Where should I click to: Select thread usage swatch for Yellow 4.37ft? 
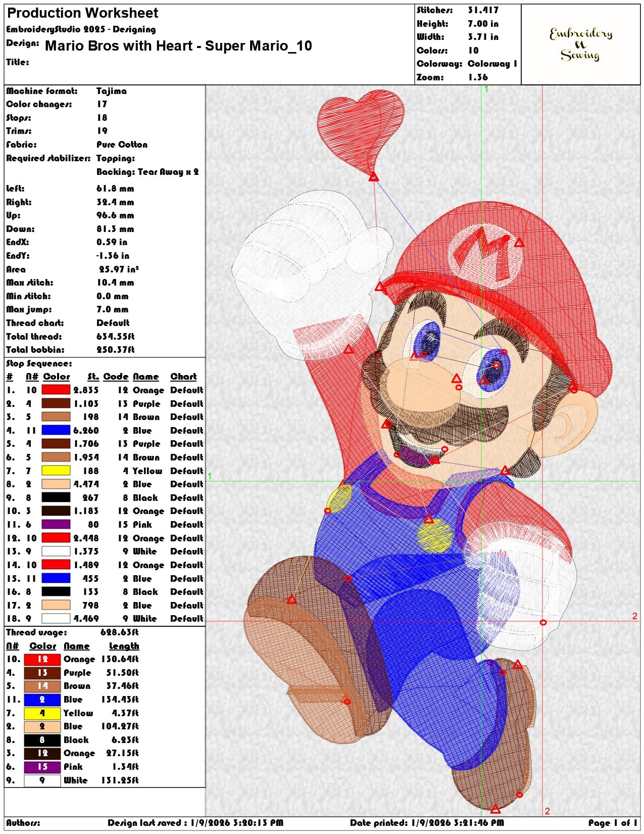[x=42, y=713]
